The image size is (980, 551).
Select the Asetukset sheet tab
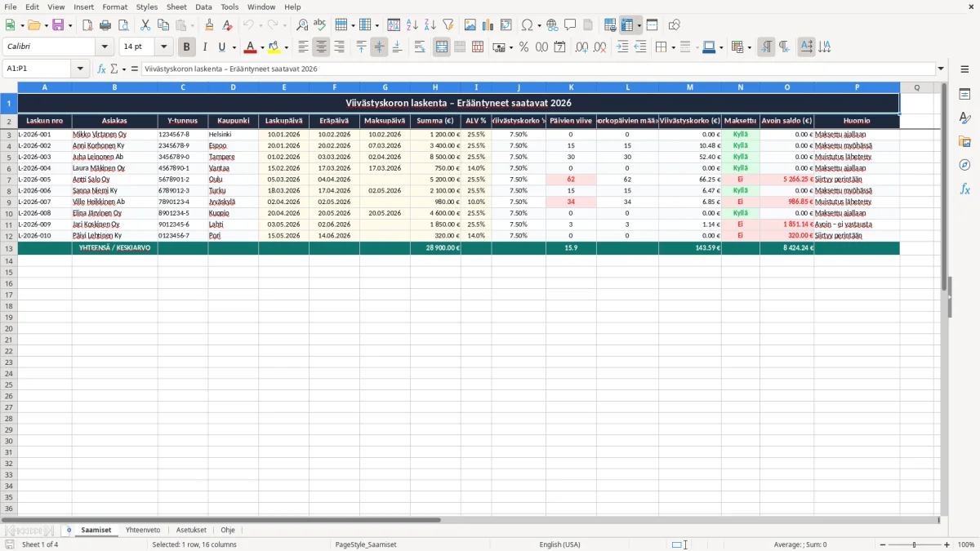(x=191, y=530)
